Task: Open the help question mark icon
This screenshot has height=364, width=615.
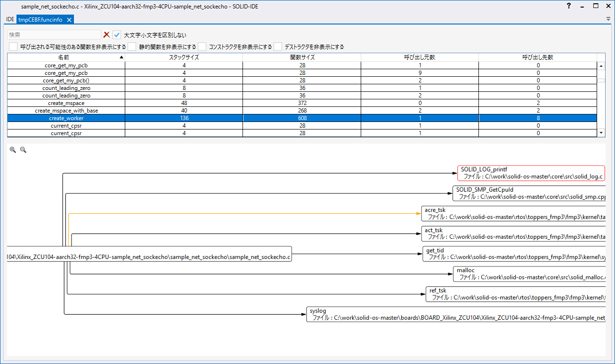Action: [569, 6]
